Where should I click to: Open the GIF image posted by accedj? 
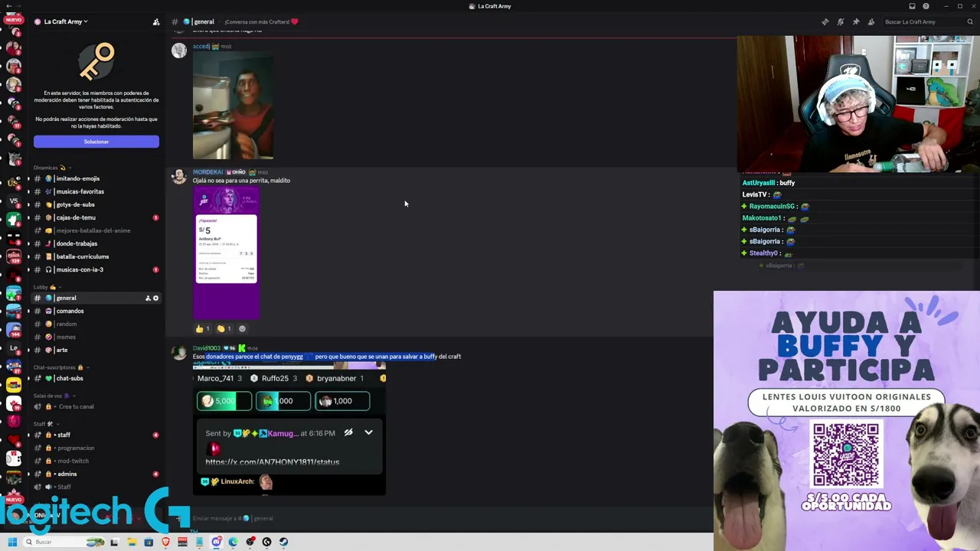coord(233,106)
